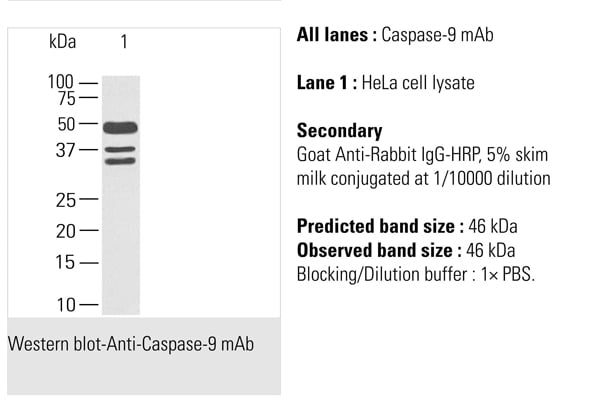Click the 'Observed band size' line
This screenshot has width=600, height=411.
407,250
